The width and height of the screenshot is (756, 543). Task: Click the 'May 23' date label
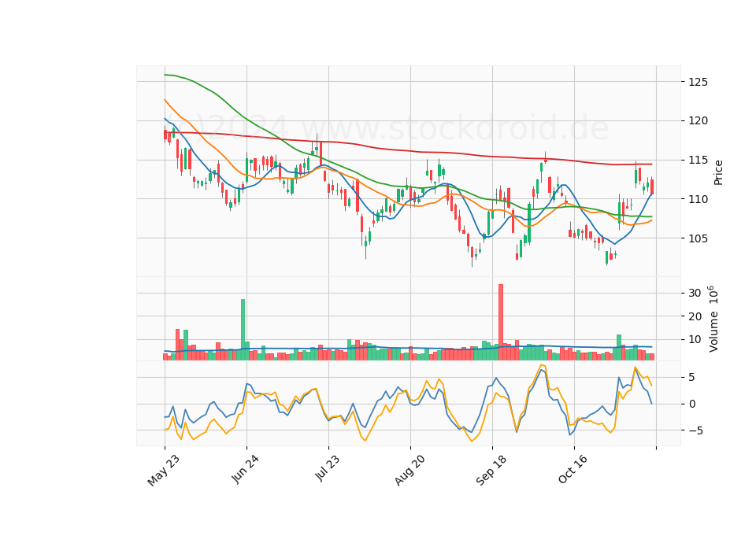(164, 471)
